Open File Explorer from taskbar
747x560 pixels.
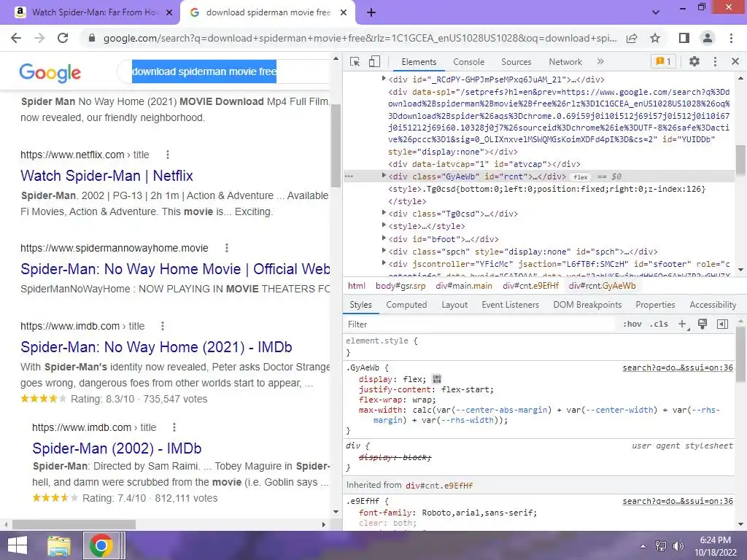pyautogui.click(x=58, y=545)
